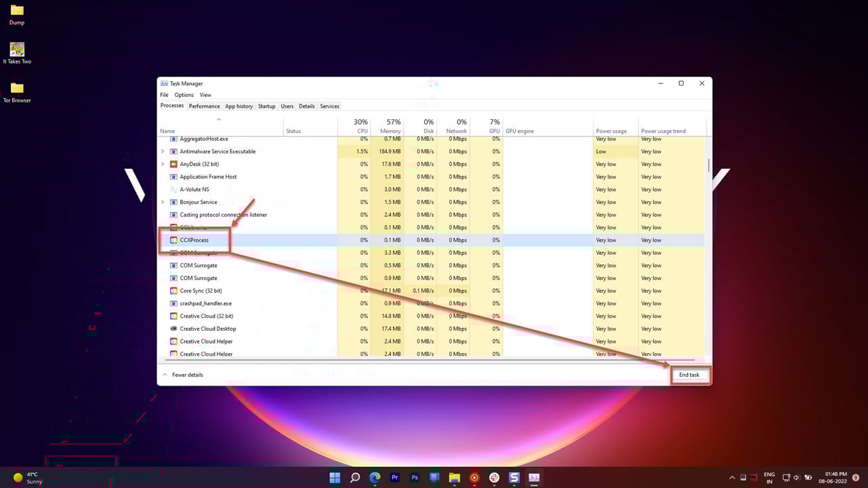Open the Options menu
Screen dimensions: 868x488
pos(184,95)
